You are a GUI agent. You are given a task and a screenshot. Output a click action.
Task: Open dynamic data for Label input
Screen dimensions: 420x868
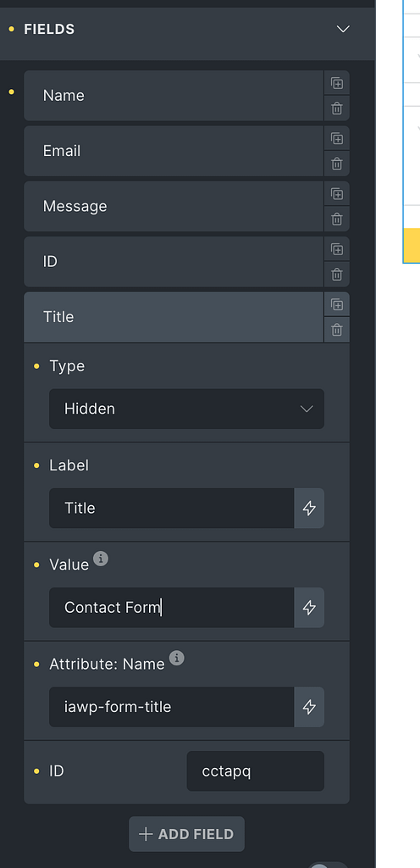tap(309, 509)
